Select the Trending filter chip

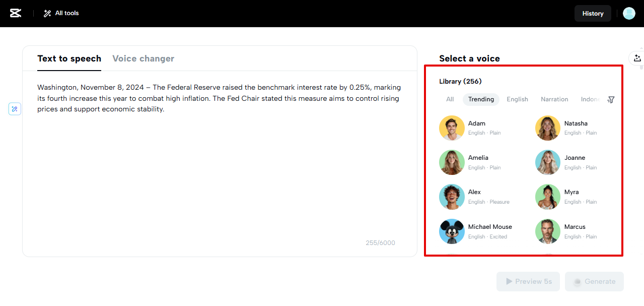point(481,99)
